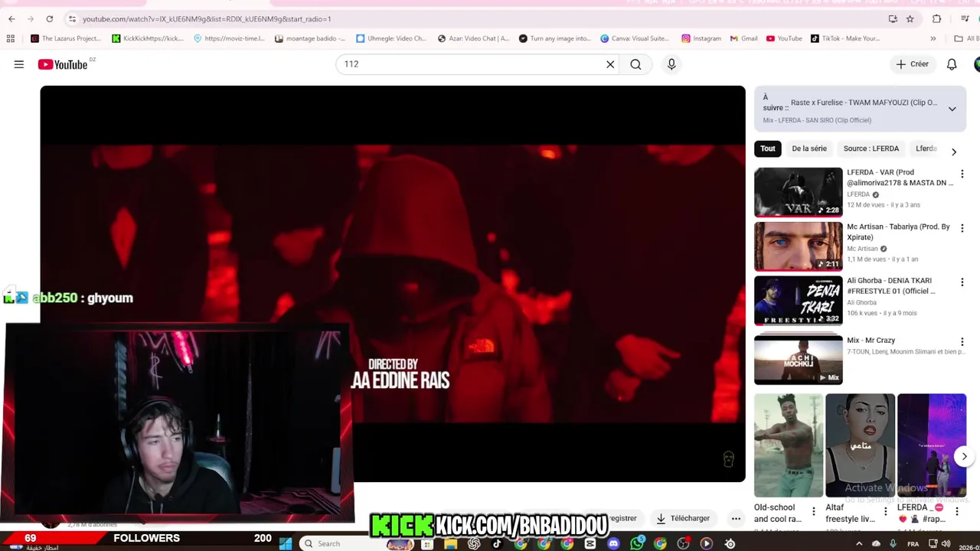Open TikTok icon on the taskbar

click(x=497, y=543)
